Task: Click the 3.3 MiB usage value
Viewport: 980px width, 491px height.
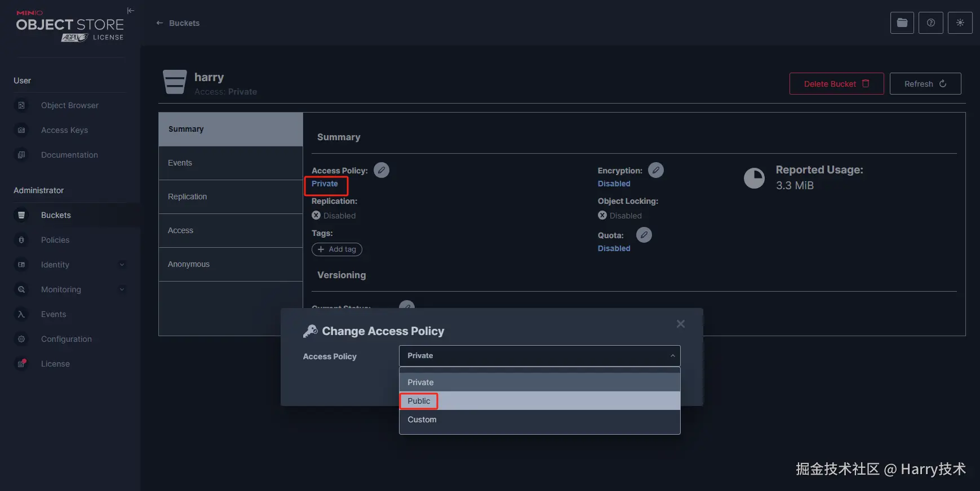Action: pos(795,185)
